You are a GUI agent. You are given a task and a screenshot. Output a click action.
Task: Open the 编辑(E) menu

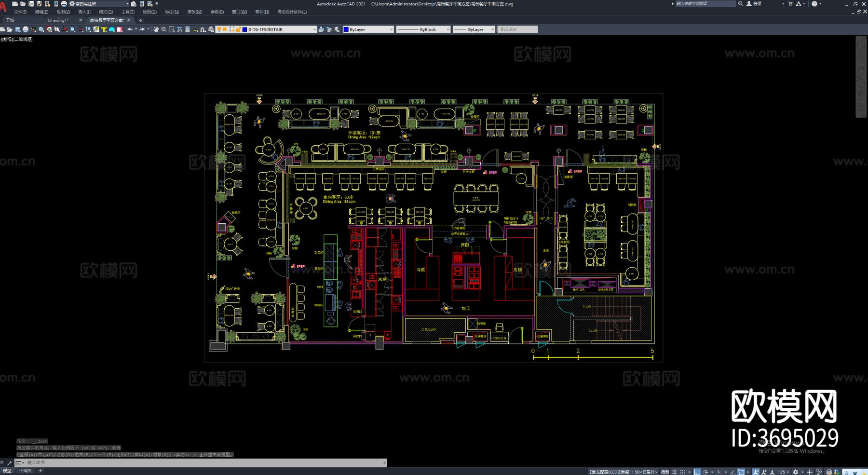tap(41, 12)
